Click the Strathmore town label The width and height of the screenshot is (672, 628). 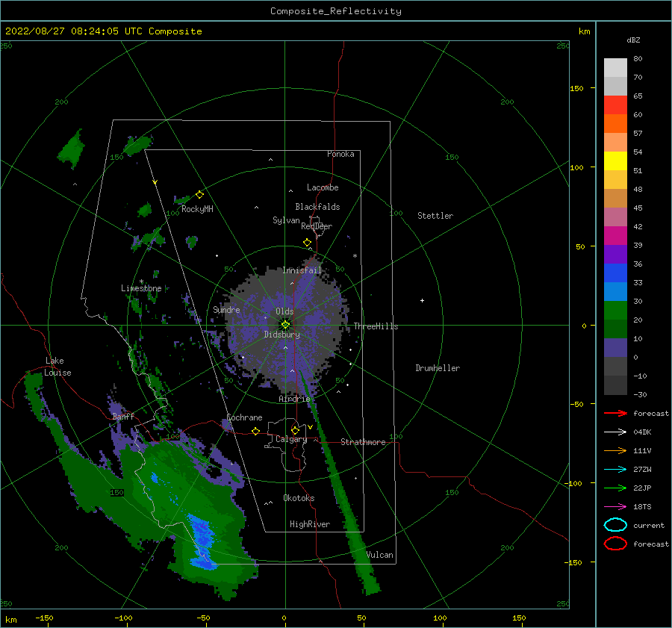point(363,442)
